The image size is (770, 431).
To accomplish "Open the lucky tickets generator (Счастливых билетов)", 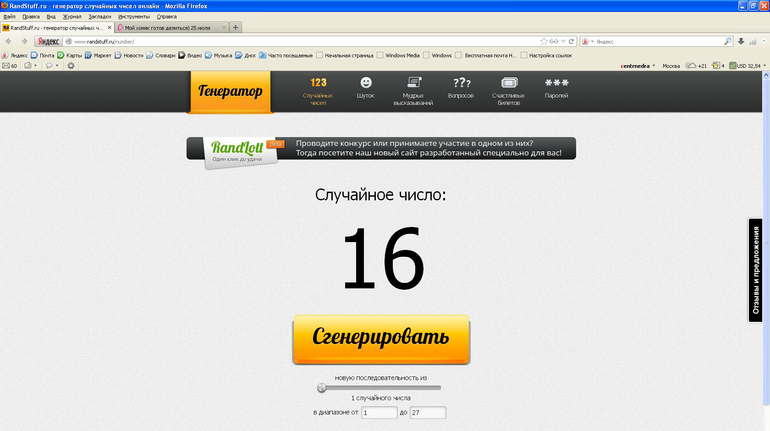I will pyautogui.click(x=509, y=91).
